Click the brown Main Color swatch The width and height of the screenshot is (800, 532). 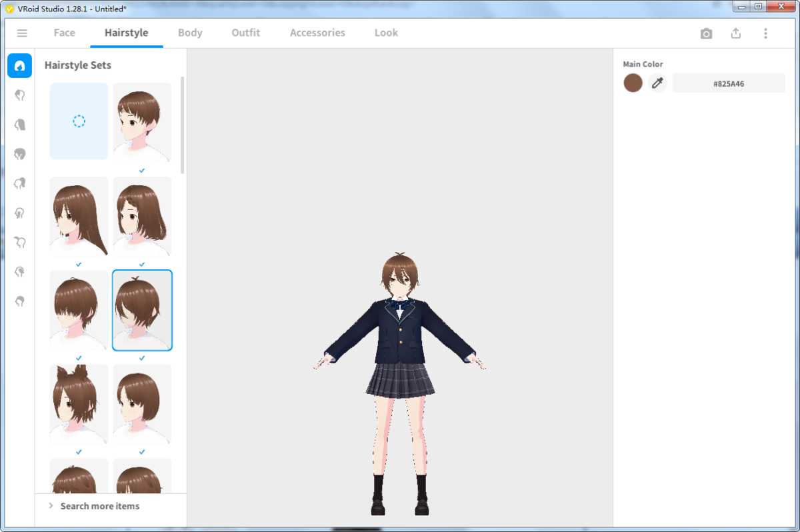[633, 83]
